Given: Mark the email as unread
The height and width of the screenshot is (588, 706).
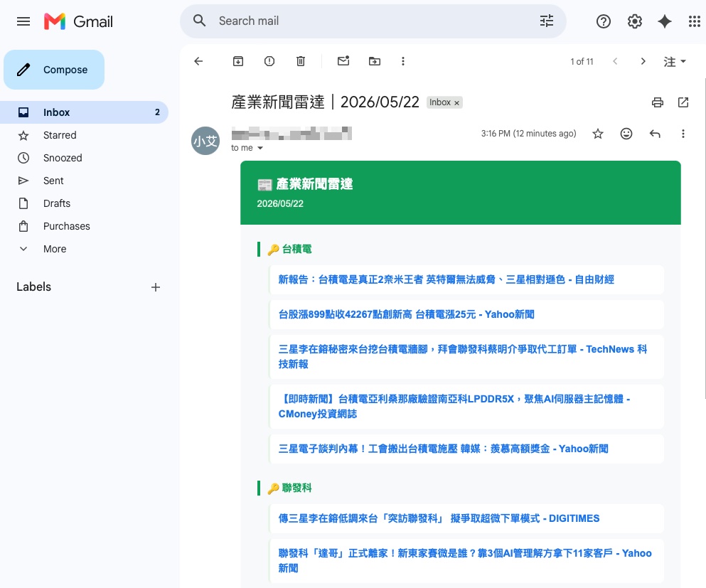Looking at the screenshot, I should [x=343, y=60].
